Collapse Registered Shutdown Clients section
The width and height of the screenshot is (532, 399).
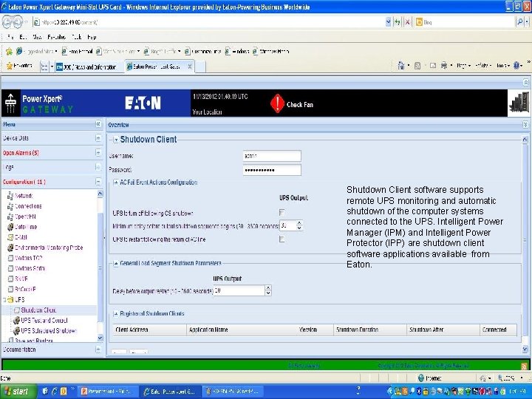tap(116, 314)
